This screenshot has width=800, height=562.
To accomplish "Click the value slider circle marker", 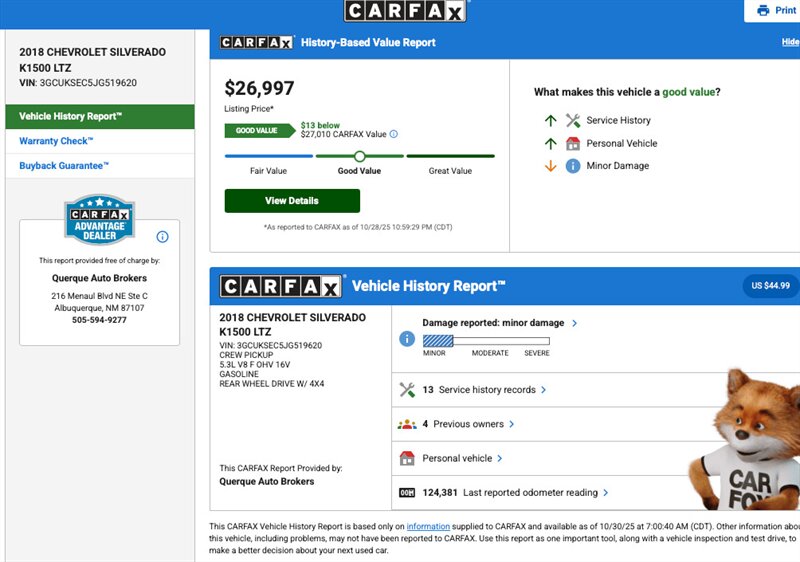I will [360, 156].
